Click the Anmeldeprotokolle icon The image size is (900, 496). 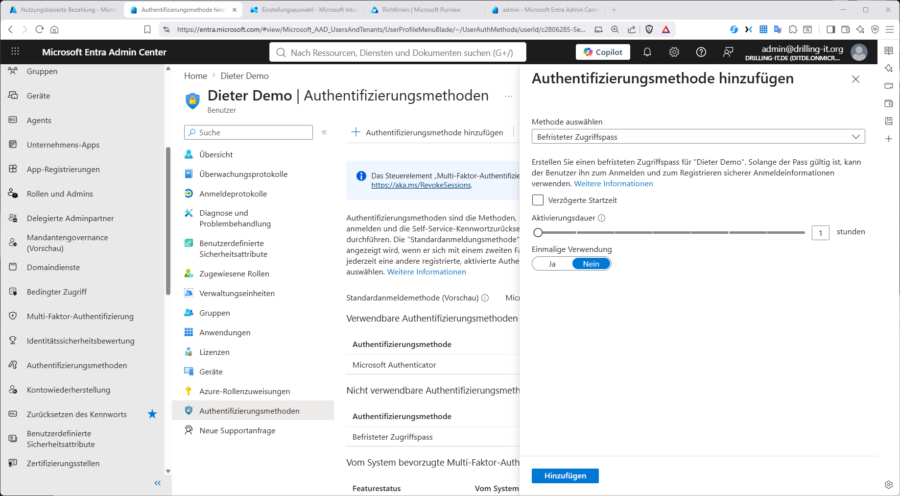188,193
